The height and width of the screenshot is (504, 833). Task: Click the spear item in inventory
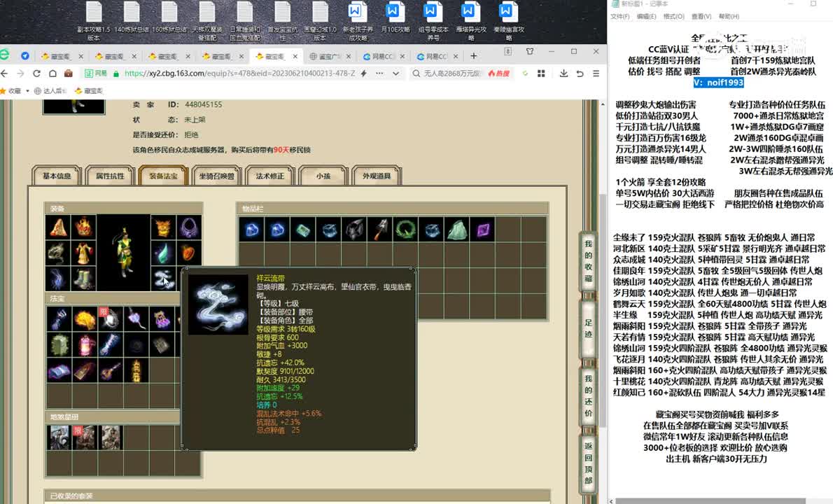coord(379,229)
